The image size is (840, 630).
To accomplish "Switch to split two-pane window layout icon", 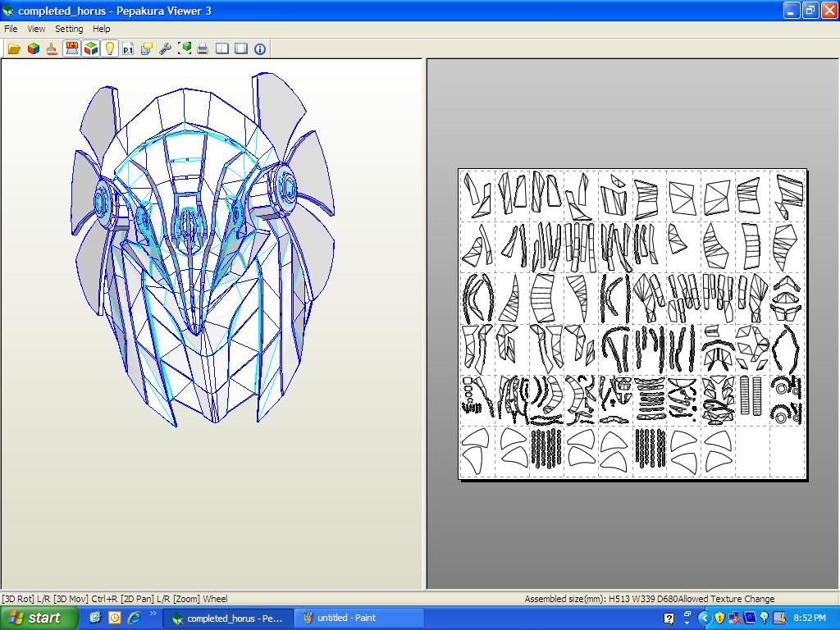I will click(x=221, y=49).
